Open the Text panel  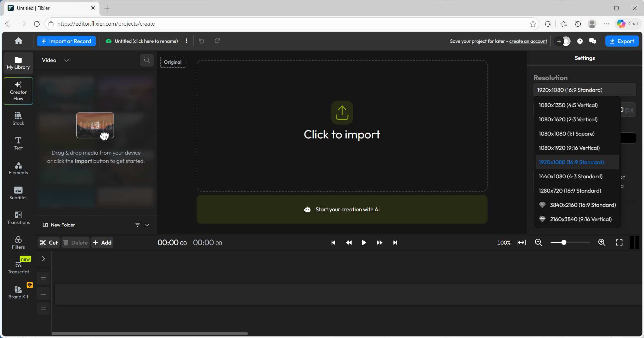tap(18, 143)
